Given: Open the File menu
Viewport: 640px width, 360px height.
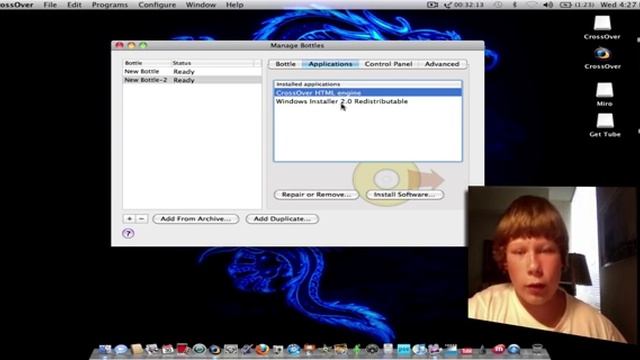Looking at the screenshot, I should coord(50,5).
